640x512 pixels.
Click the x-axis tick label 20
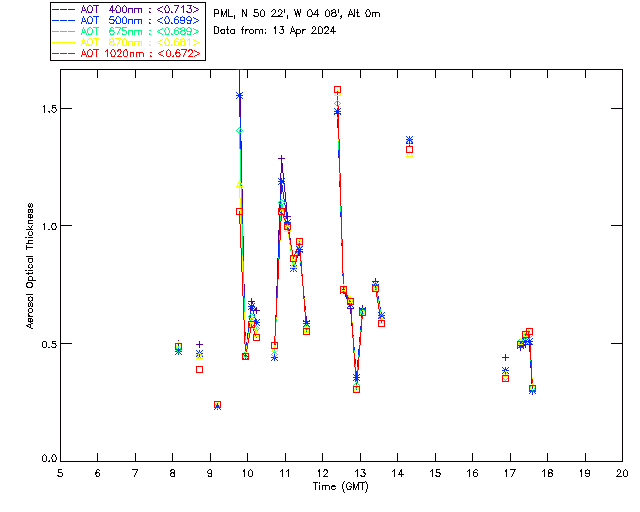coord(622,474)
